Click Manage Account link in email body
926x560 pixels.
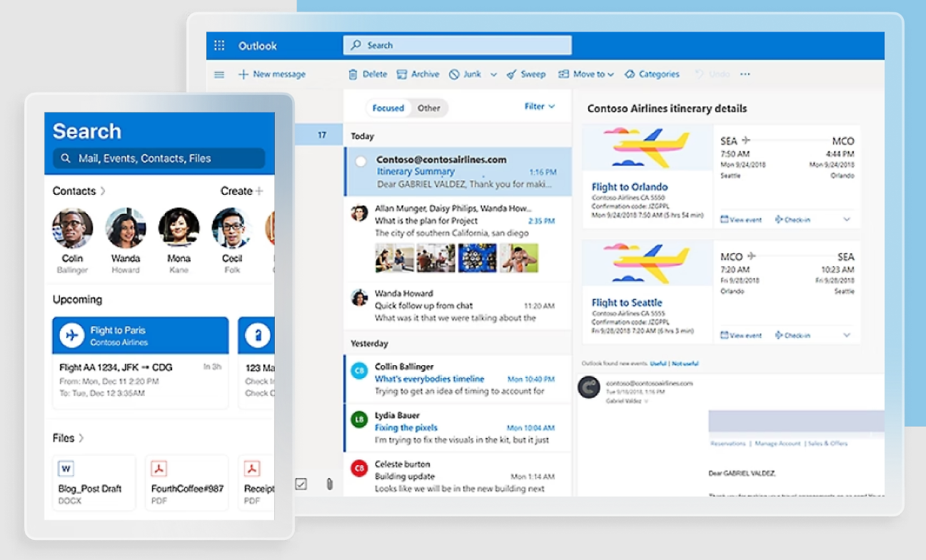(777, 444)
